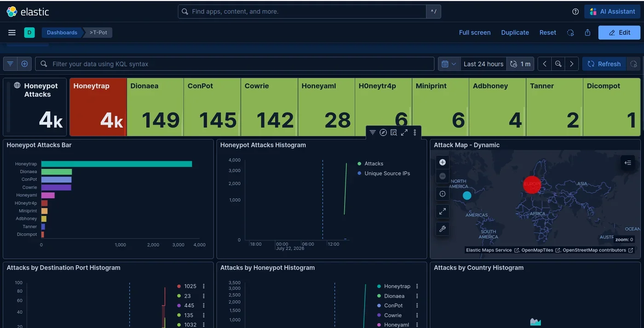Image resolution: width=644 pixels, height=328 pixels.
Task: Open the Elastic Maps Service link
Action: pyautogui.click(x=492, y=250)
